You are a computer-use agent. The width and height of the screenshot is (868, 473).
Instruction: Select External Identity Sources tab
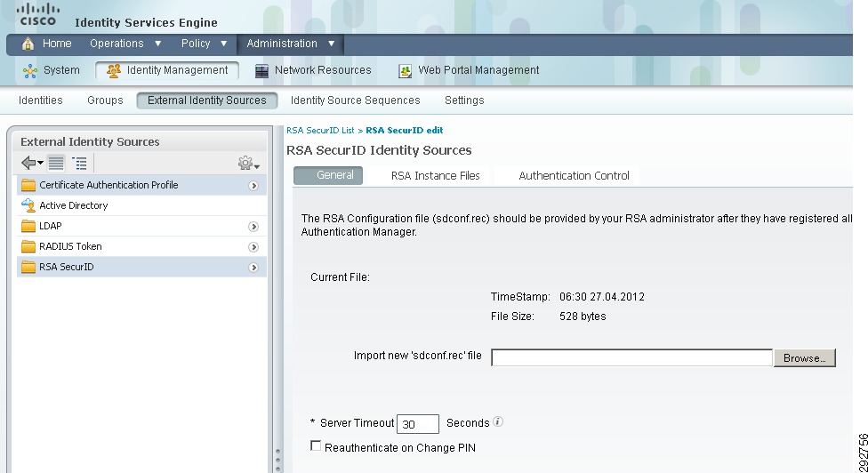click(207, 100)
